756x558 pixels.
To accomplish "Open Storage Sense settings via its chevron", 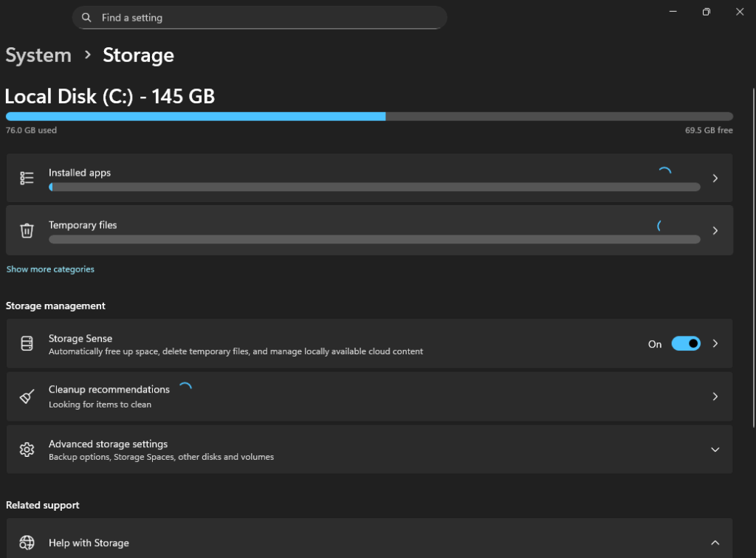I will [715, 343].
